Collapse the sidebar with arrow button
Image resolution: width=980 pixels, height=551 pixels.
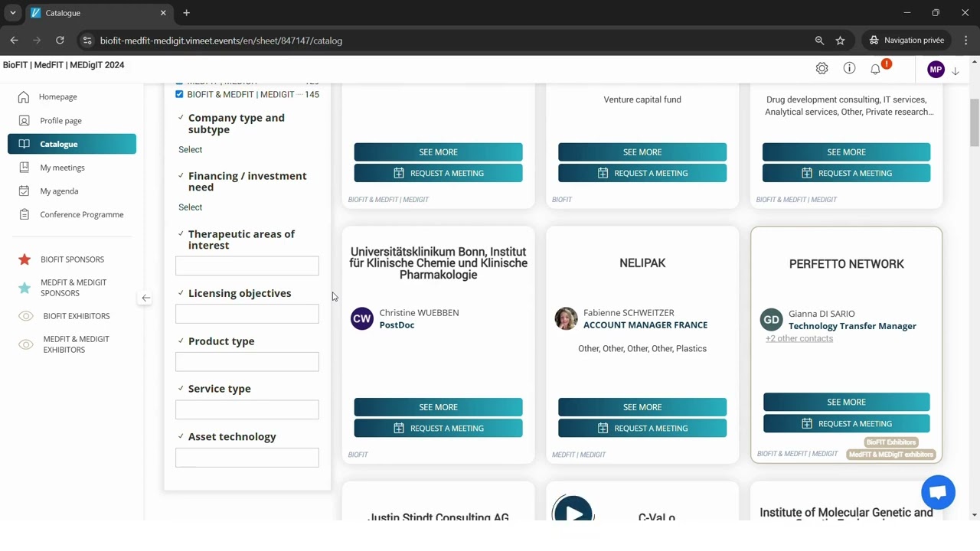[x=145, y=298]
